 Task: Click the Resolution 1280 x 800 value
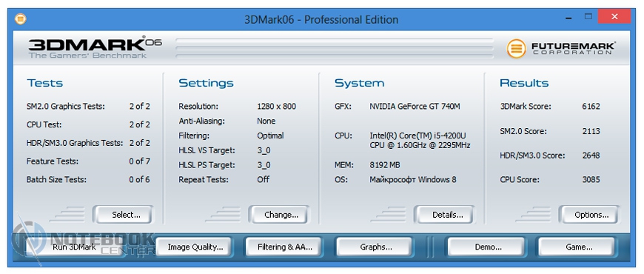click(x=276, y=107)
